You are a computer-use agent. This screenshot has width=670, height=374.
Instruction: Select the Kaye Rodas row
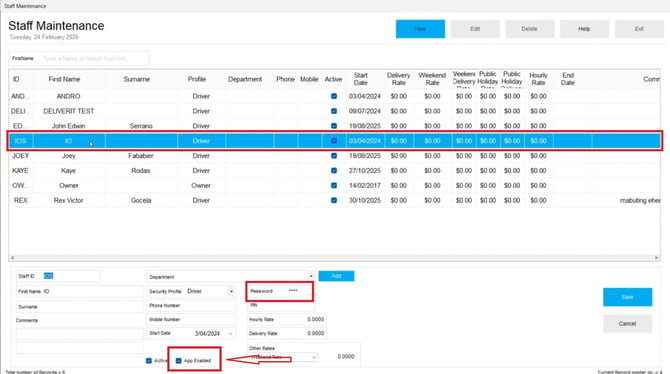pyautogui.click(x=335, y=171)
